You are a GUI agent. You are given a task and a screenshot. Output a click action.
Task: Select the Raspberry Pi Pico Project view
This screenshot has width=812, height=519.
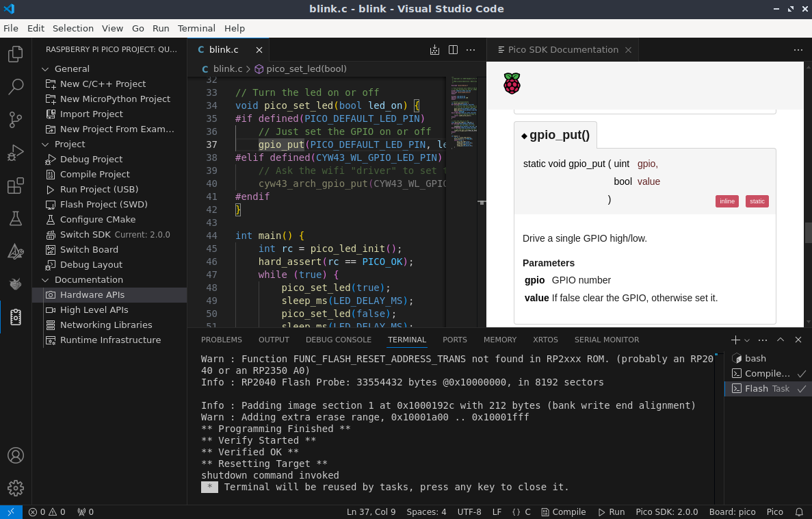coord(16,317)
